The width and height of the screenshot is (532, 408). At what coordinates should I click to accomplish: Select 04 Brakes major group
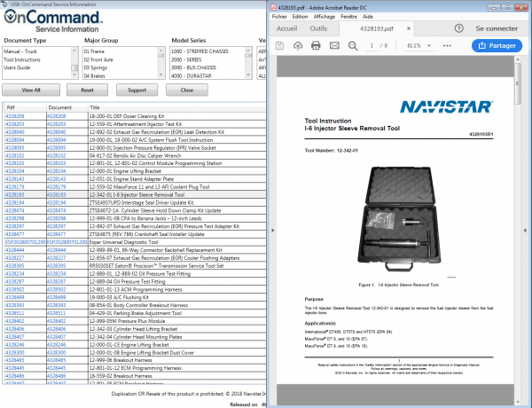(x=94, y=75)
